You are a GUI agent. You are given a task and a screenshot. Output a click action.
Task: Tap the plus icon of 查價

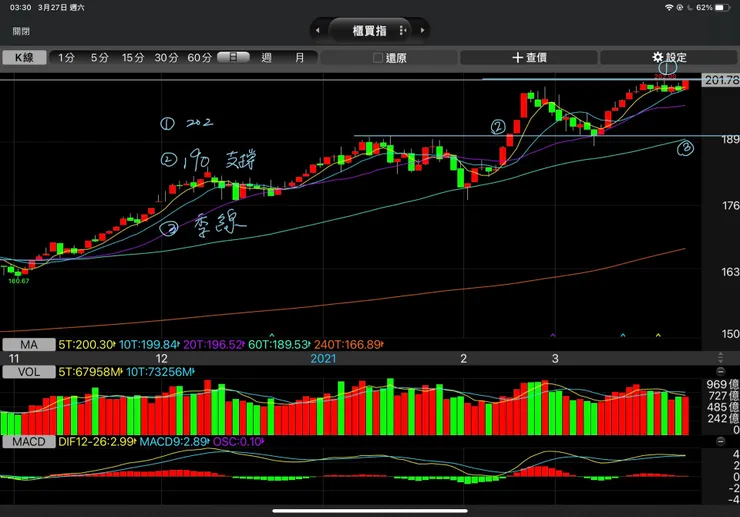point(517,58)
